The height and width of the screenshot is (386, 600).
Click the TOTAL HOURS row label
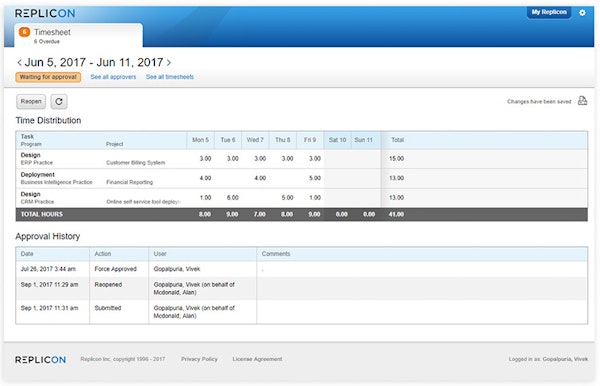42,214
